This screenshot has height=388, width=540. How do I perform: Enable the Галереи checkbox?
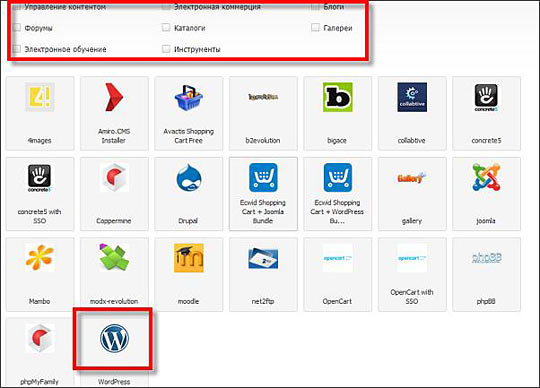[x=315, y=27]
